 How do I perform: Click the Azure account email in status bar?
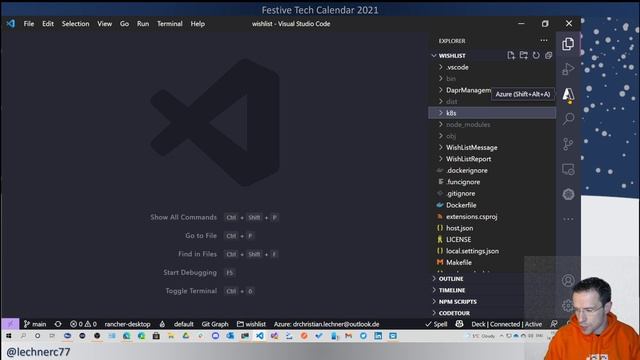(327, 324)
